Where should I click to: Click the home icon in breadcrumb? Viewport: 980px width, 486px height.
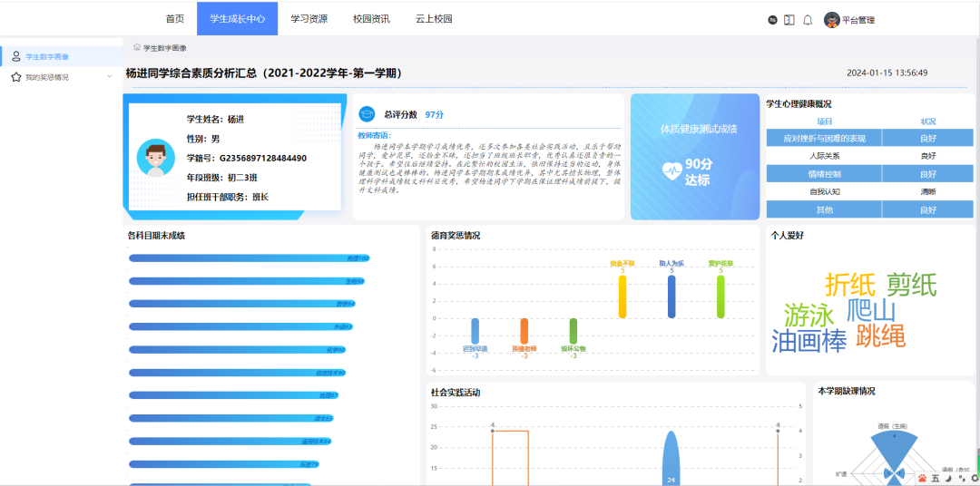[x=137, y=47]
